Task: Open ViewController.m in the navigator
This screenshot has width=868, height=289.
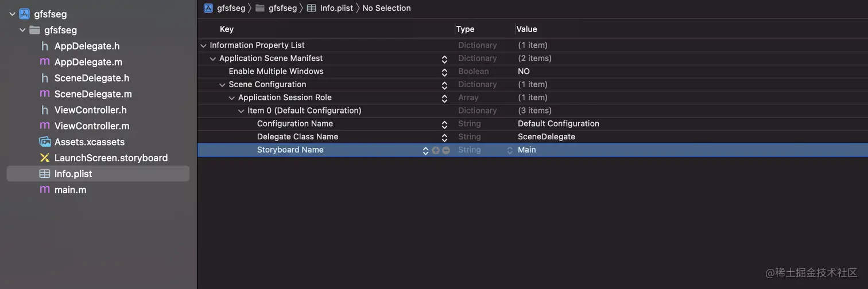Action: point(91,126)
